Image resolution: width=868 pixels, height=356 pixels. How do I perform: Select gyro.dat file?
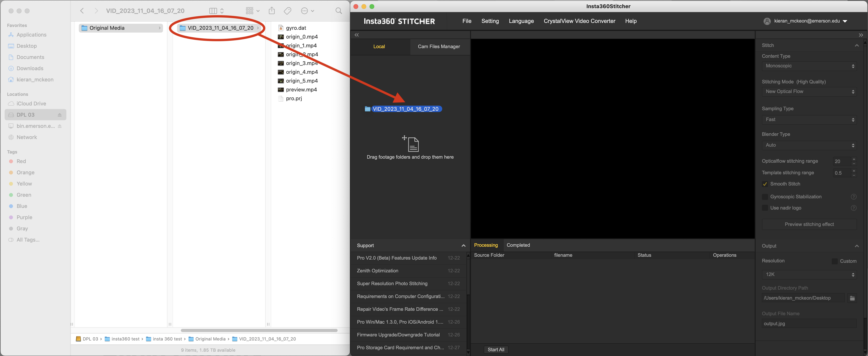296,28
